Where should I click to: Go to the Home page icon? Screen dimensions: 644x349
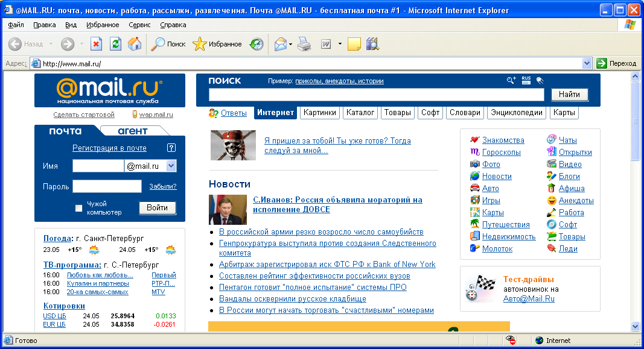pyautogui.click(x=135, y=44)
